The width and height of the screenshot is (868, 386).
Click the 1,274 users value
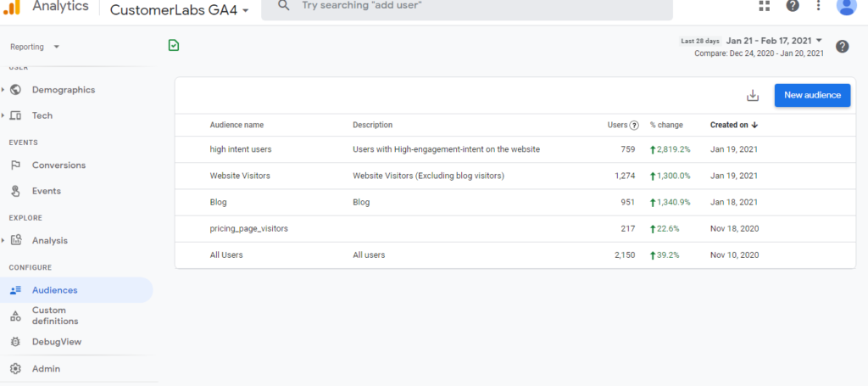[625, 176]
